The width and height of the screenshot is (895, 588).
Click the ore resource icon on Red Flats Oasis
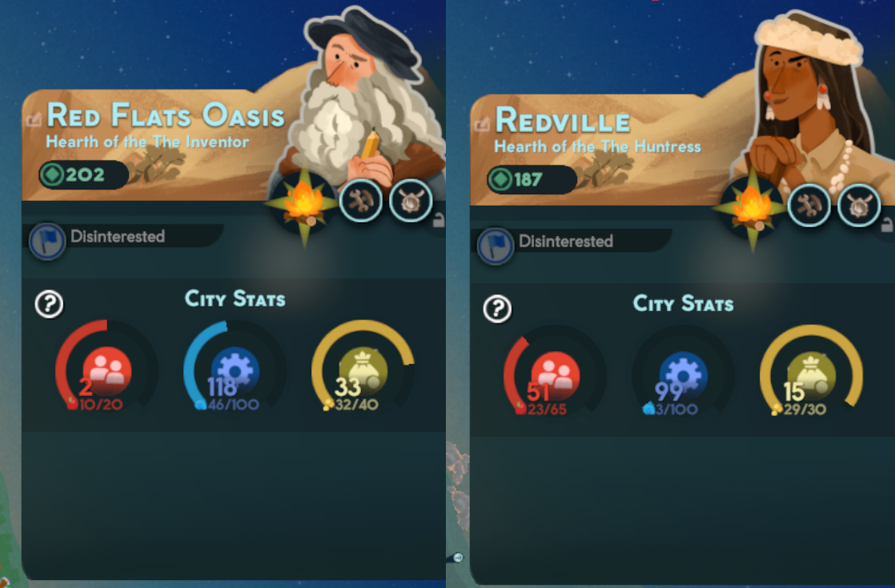(411, 201)
